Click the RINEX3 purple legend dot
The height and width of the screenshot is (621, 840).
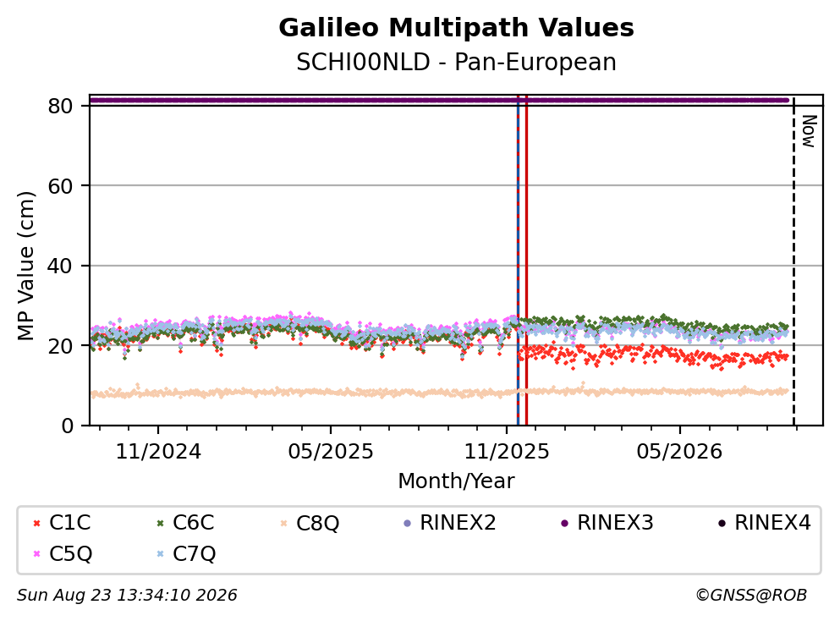[564, 523]
